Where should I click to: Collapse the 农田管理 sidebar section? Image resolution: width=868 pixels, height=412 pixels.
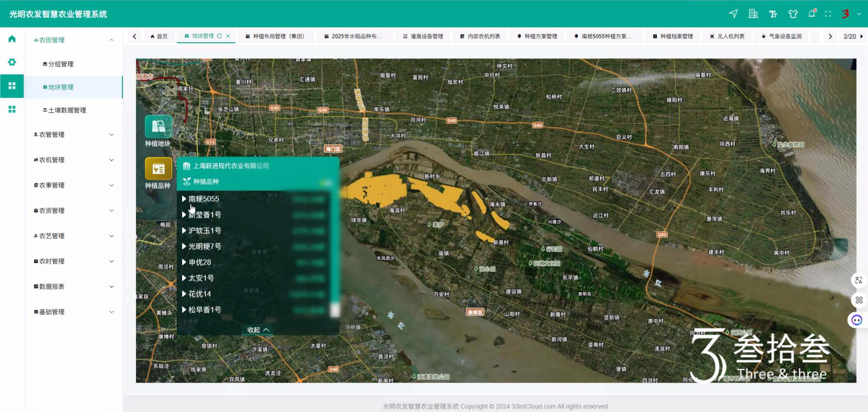click(x=111, y=40)
